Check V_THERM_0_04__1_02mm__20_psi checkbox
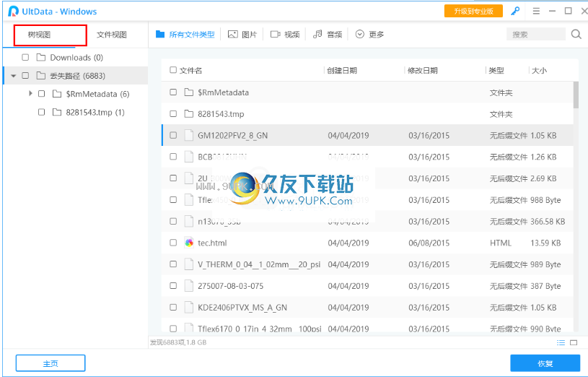Image resolution: width=588 pixels, height=377 pixels. coord(173,264)
